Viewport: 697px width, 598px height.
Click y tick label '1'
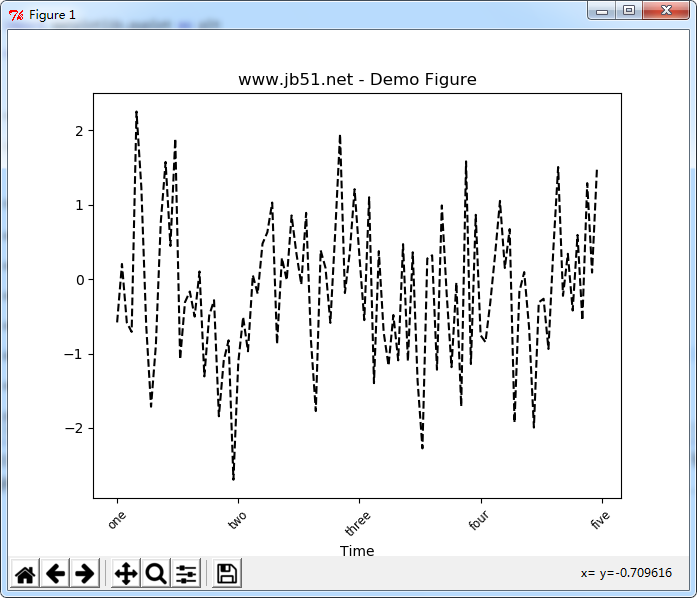click(x=80, y=205)
